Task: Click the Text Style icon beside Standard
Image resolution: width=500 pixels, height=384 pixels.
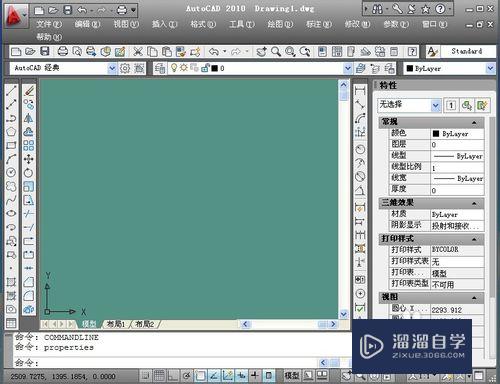Action: tap(432, 52)
